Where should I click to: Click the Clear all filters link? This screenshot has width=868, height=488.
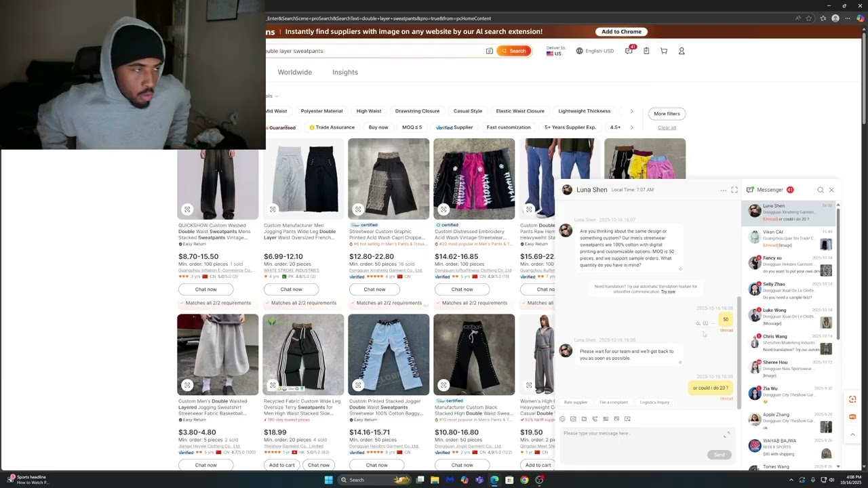(x=667, y=127)
